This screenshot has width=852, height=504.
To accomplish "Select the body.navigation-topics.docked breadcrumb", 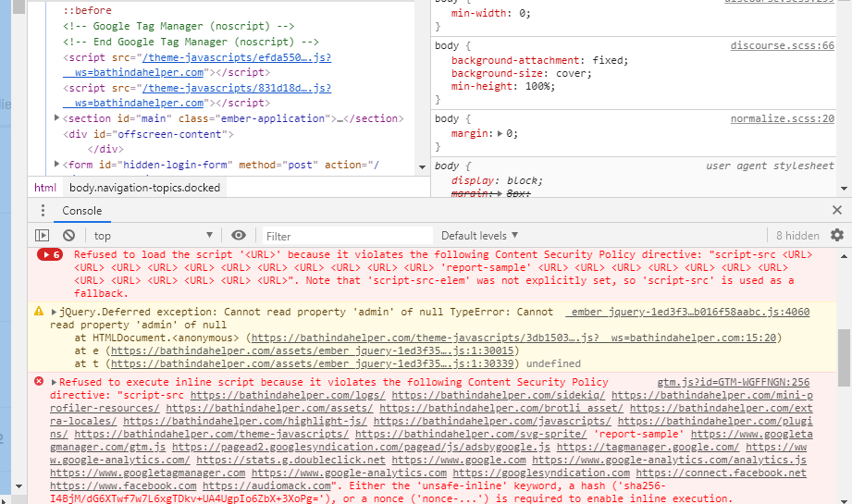I will [x=144, y=188].
